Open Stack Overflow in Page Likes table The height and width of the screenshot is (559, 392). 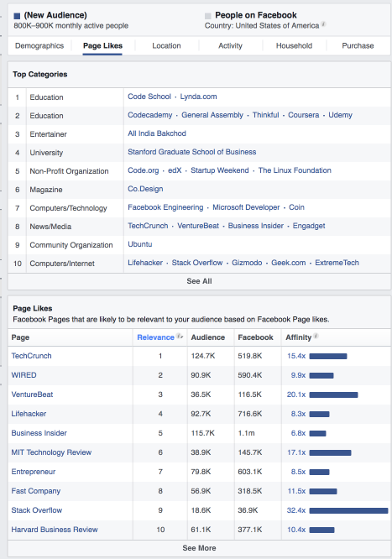pos(37,510)
